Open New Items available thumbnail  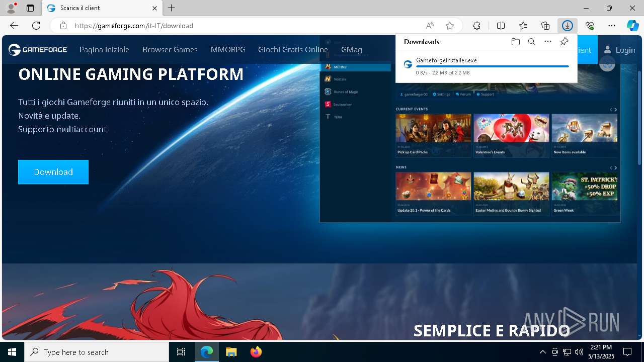(585, 135)
